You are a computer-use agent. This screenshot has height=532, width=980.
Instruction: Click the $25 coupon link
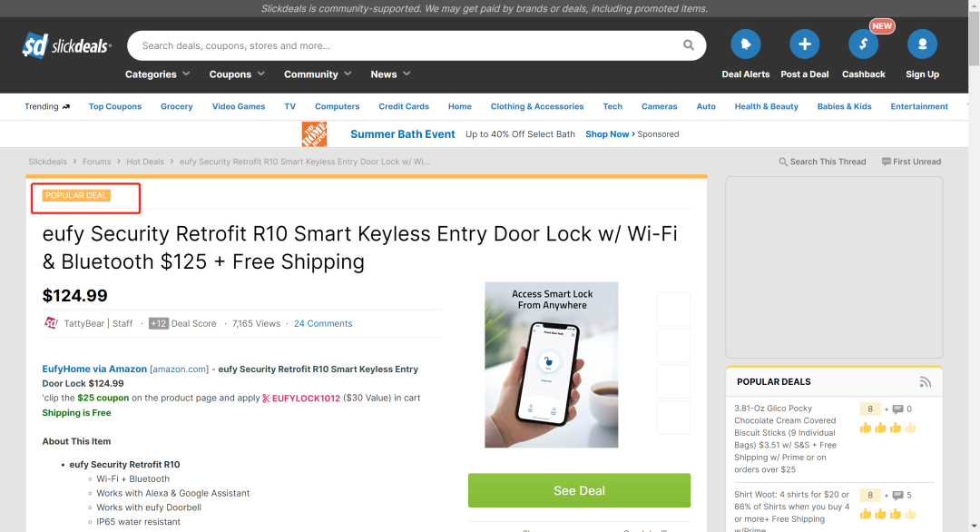[x=103, y=398]
